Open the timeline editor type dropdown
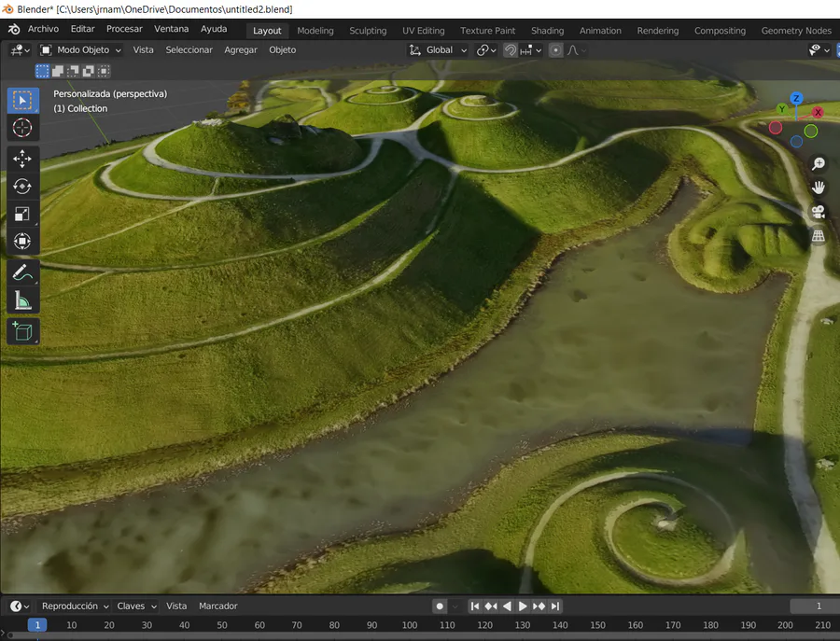This screenshot has height=641, width=840. (20, 606)
